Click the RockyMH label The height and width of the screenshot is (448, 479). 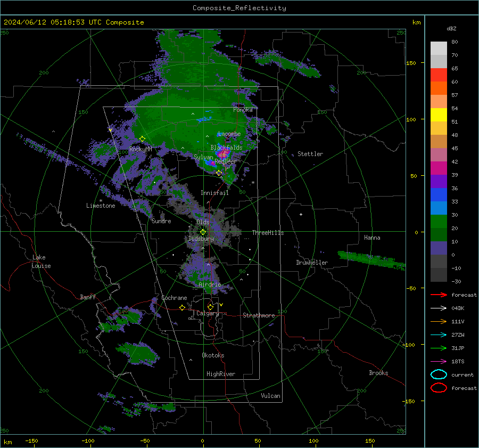pos(141,149)
